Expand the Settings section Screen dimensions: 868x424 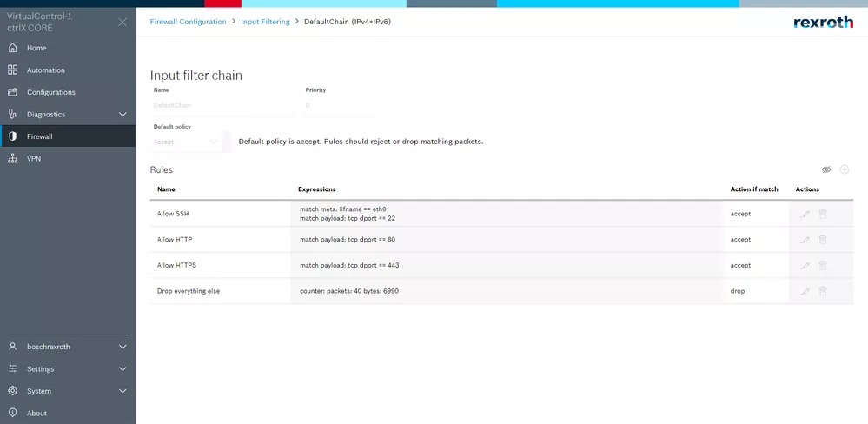123,369
